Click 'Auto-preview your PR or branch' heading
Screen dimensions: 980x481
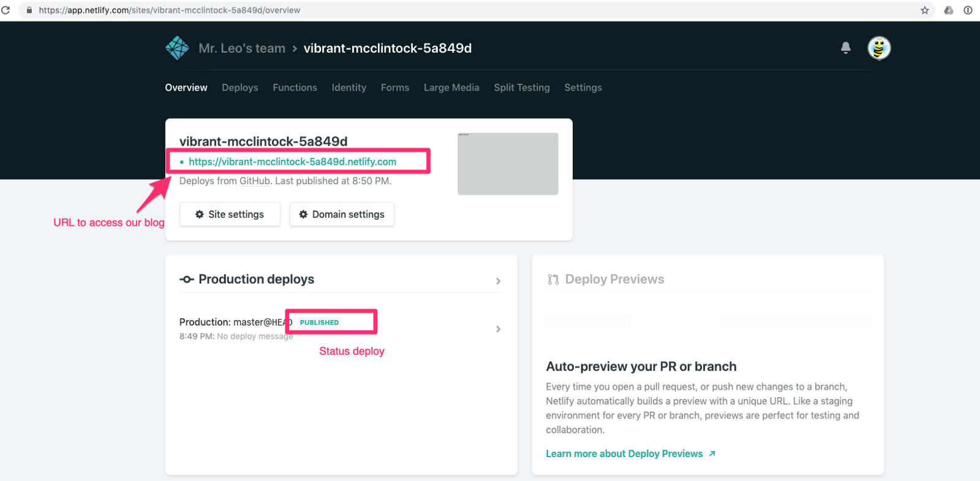641,367
